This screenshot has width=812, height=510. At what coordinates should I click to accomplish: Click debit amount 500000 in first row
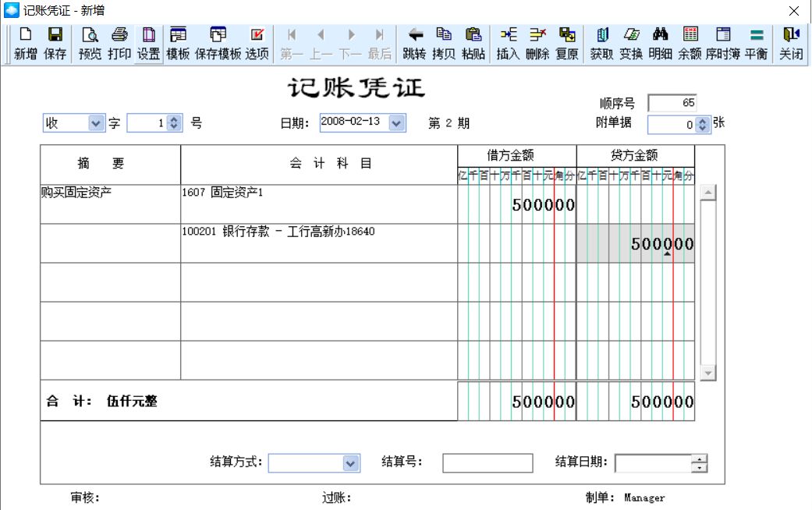[517, 204]
